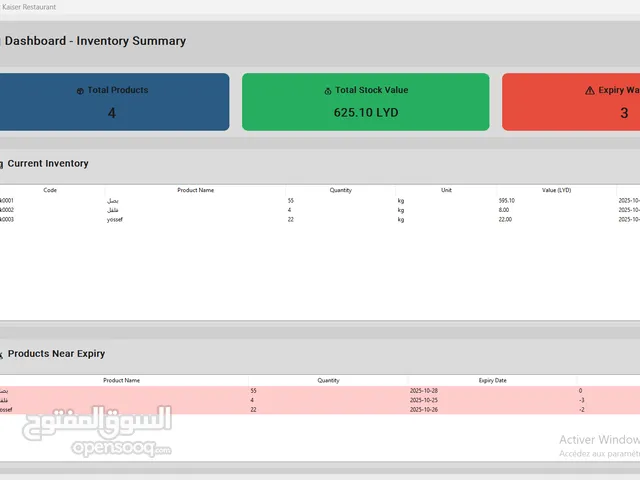Sort inventory by Code column header
640x480 pixels.
point(50,190)
